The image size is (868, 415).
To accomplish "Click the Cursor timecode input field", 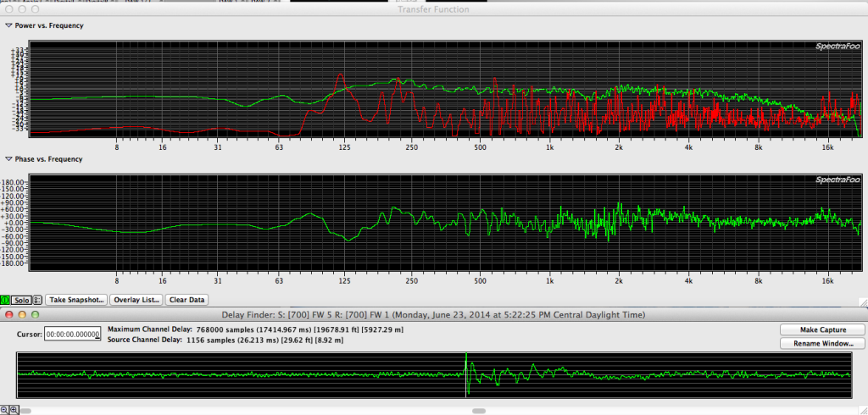I will (72, 335).
